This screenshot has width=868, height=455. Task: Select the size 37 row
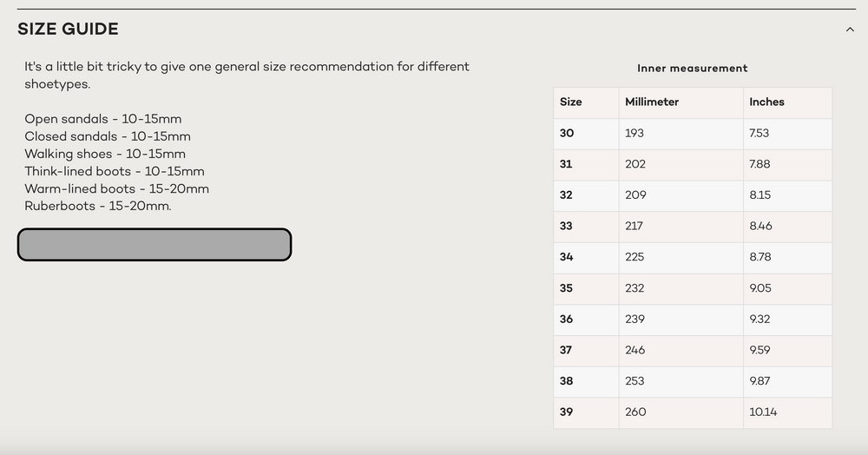click(x=693, y=351)
